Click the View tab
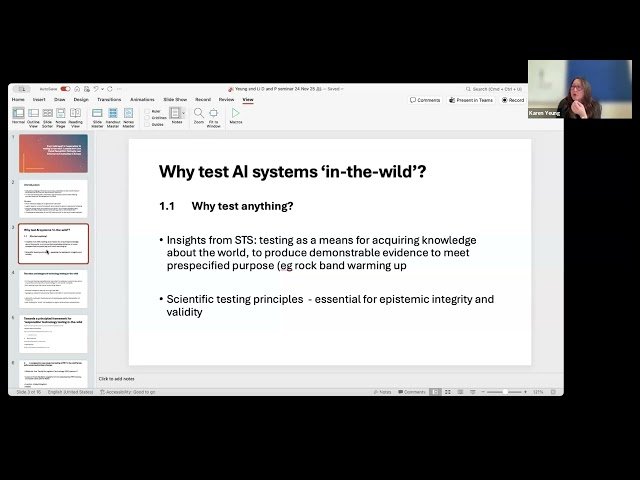The height and width of the screenshot is (480, 640). click(248, 100)
